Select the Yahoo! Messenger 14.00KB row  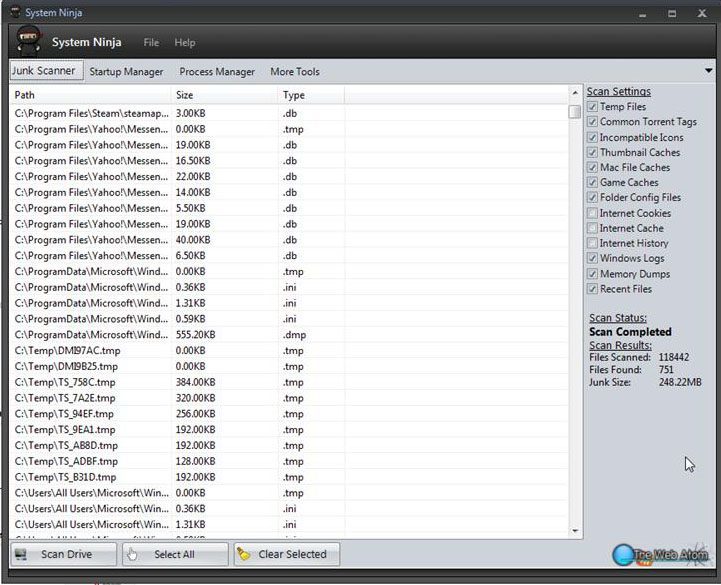[289, 192]
